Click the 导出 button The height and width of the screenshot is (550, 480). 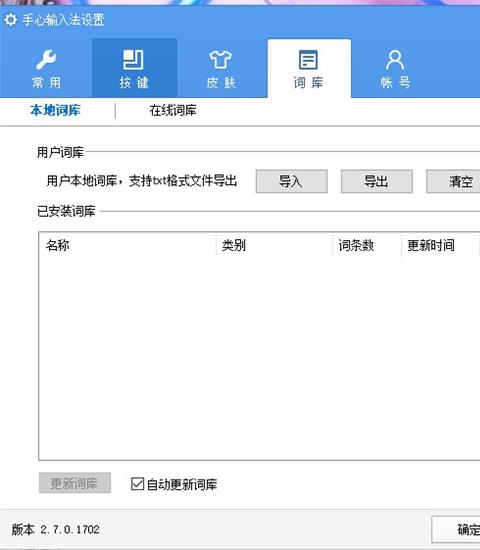377,181
